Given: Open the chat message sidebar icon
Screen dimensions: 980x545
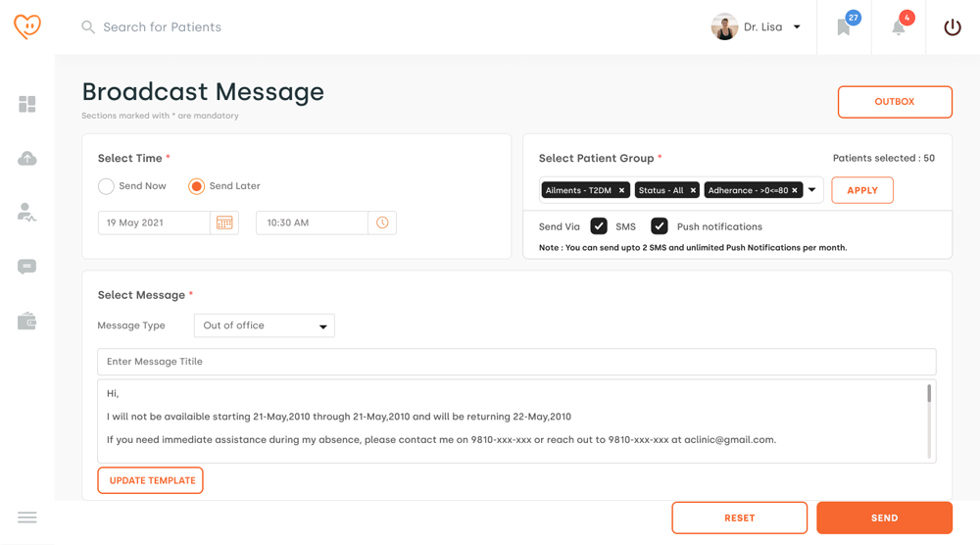Looking at the screenshot, I should pyautogui.click(x=26, y=267).
